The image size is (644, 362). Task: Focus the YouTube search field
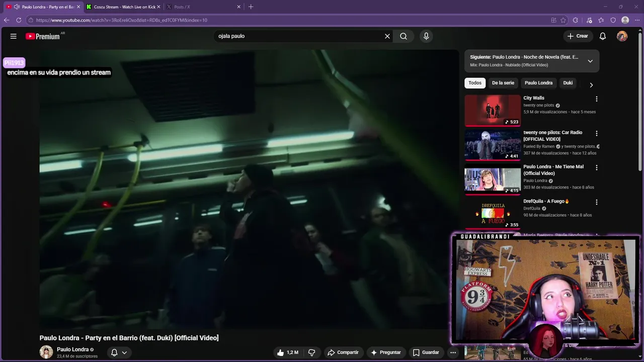[x=299, y=36]
